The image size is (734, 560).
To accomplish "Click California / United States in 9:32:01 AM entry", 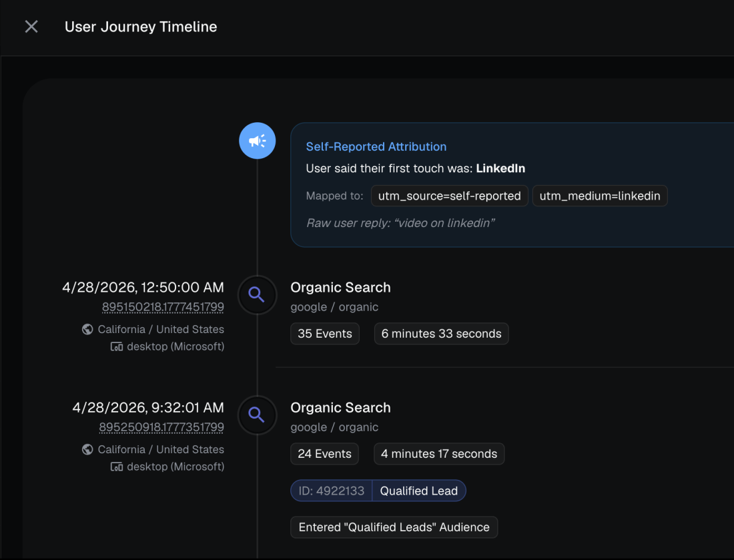I will coord(161,449).
